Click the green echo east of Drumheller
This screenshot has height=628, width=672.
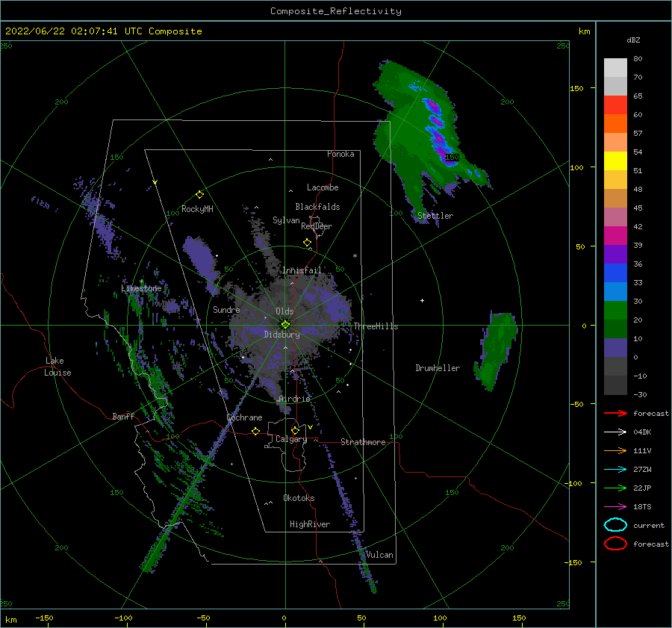click(497, 350)
